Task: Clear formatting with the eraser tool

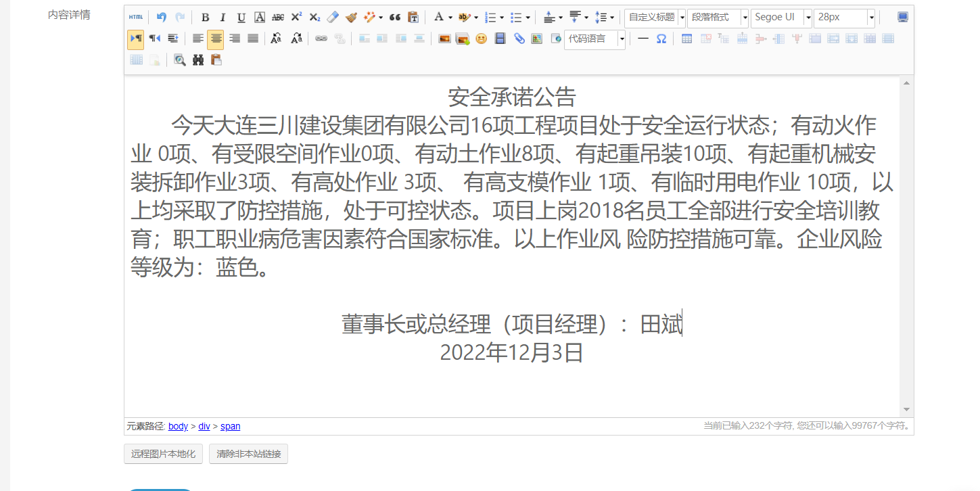Action: [332, 18]
